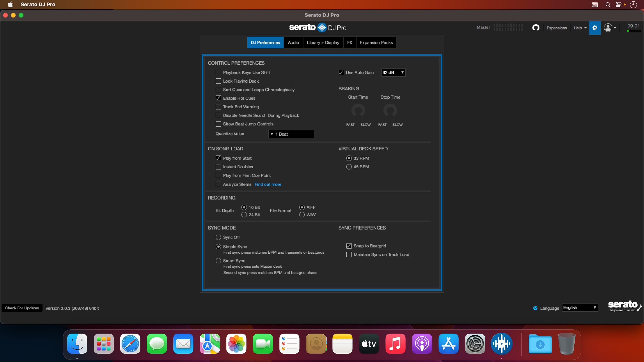Toggle Instant Doubles on
The width and height of the screenshot is (644, 362).
tap(218, 167)
